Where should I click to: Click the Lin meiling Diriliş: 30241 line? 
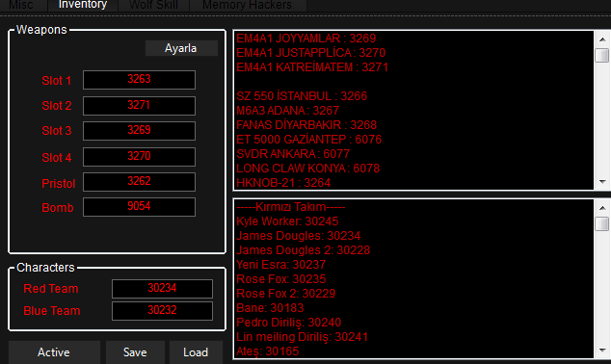(302, 337)
